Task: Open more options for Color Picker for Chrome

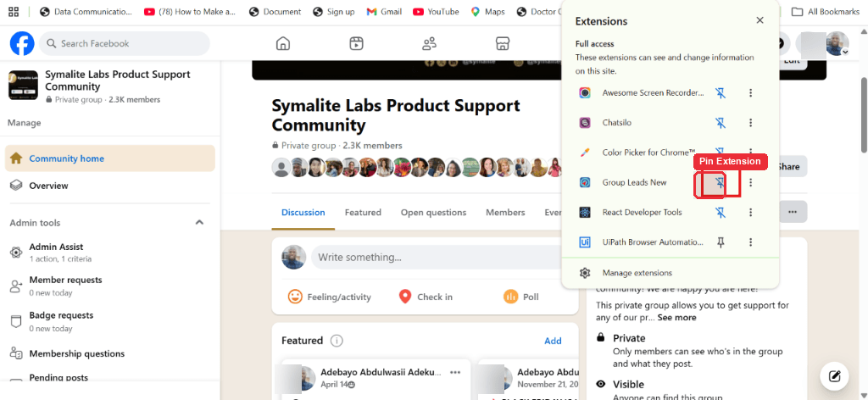Action: tap(751, 153)
